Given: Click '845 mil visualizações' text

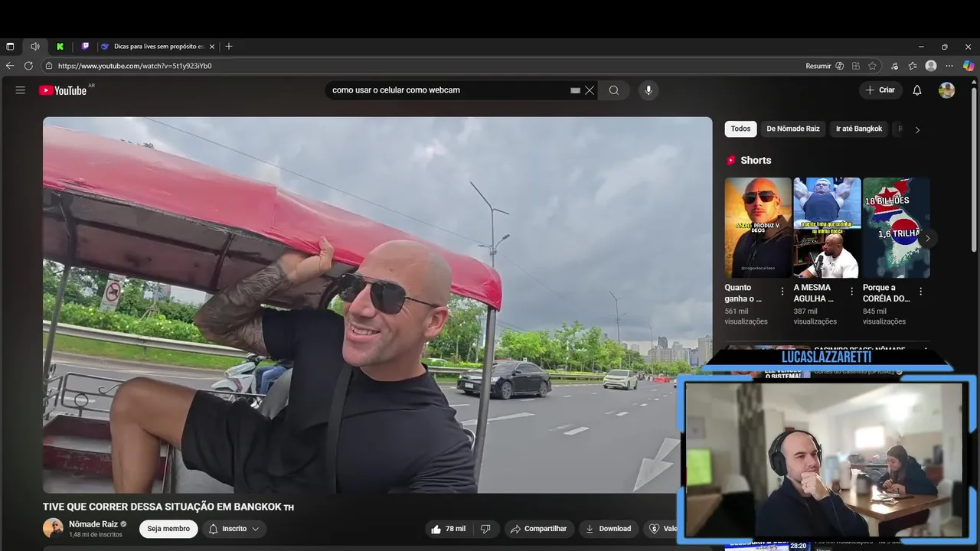Looking at the screenshot, I should pos(884,317).
